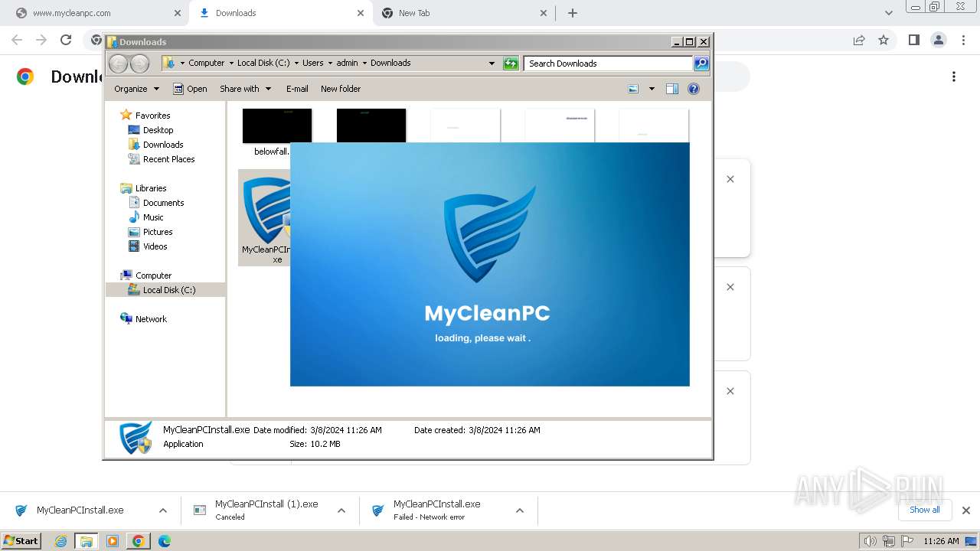This screenshot has width=980, height=551.
Task: Close the www.mycleanpc.com tab
Action: [178, 13]
